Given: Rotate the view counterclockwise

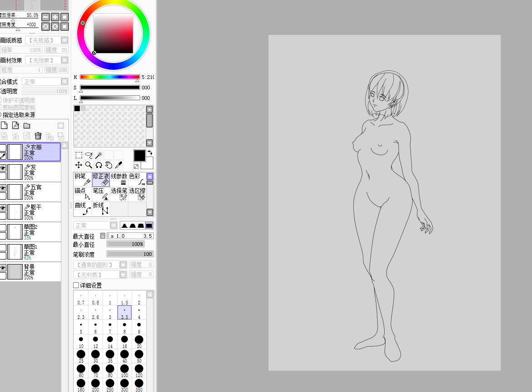Looking at the screenshot, I should [45, 26].
